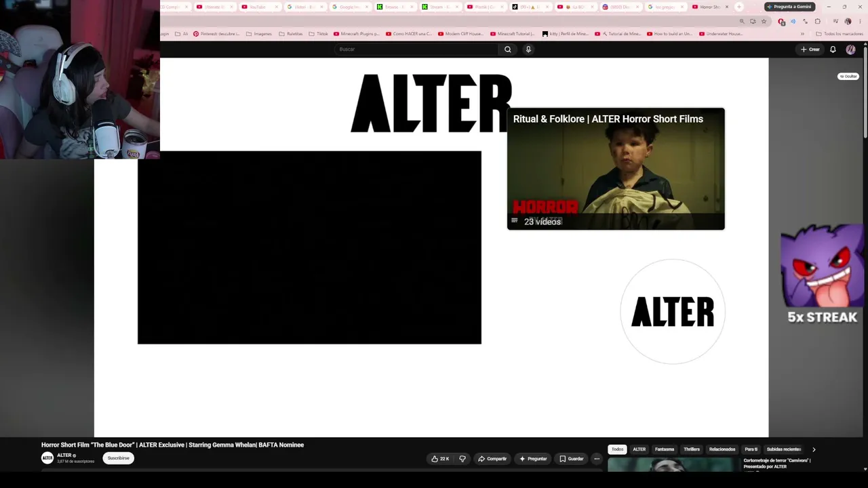Like the video with thumbs-up 22 K
Screen dimensions: 868x488
(440, 459)
